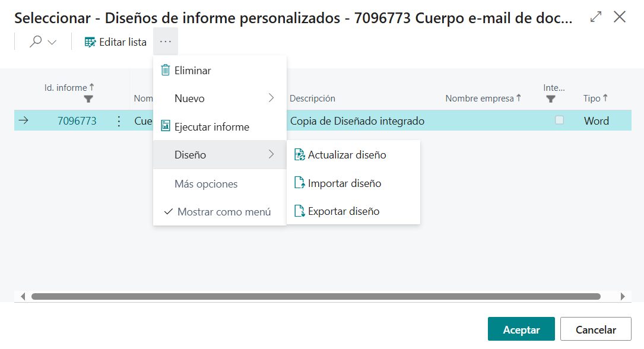The image size is (644, 349).
Task: Expand the Diseño submenu chevron
Action: coord(271,154)
